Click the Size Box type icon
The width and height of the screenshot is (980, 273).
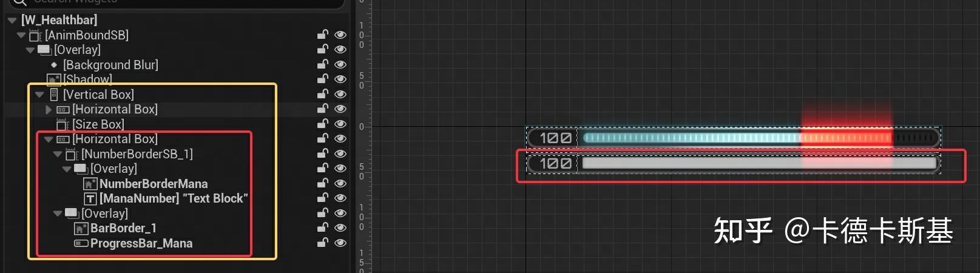click(63, 124)
